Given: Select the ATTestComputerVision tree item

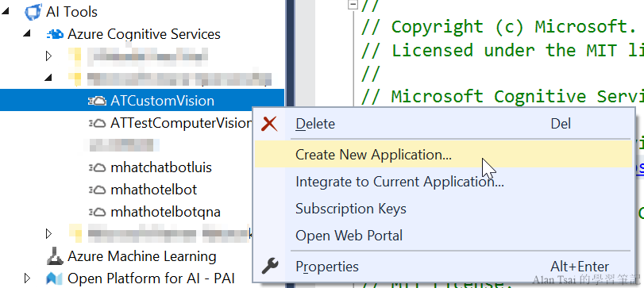Looking at the screenshot, I should click(181, 123).
